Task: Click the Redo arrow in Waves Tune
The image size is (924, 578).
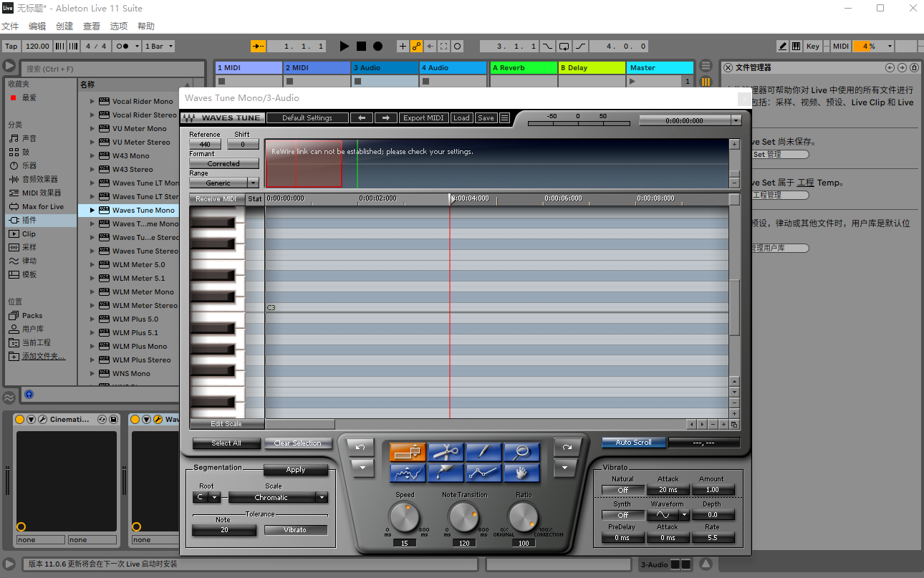Action: click(x=567, y=448)
